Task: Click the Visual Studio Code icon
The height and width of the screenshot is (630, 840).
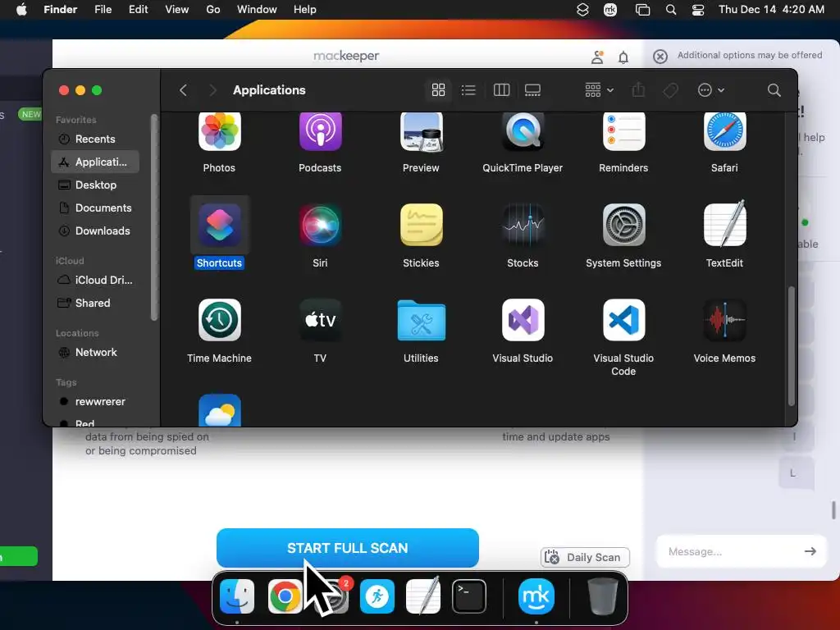Action: click(623, 320)
